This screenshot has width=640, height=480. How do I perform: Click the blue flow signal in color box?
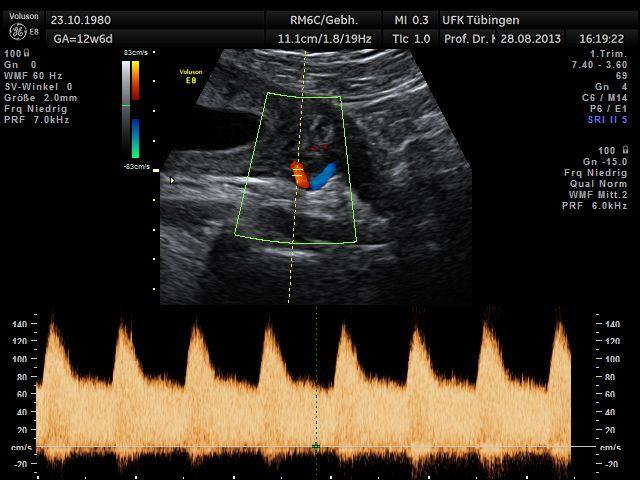point(323,176)
